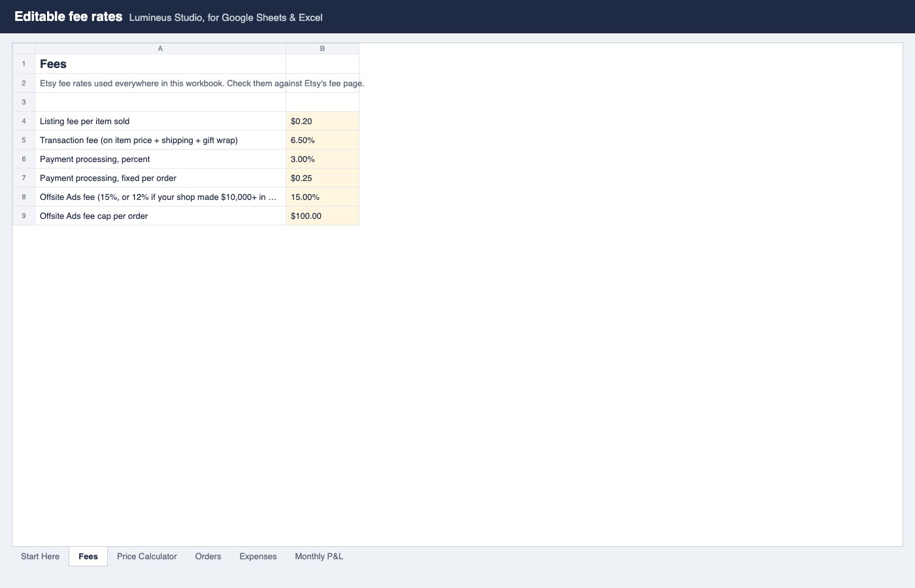Click the fixed processing fee $0.25
This screenshot has height=588, width=915.
click(322, 178)
